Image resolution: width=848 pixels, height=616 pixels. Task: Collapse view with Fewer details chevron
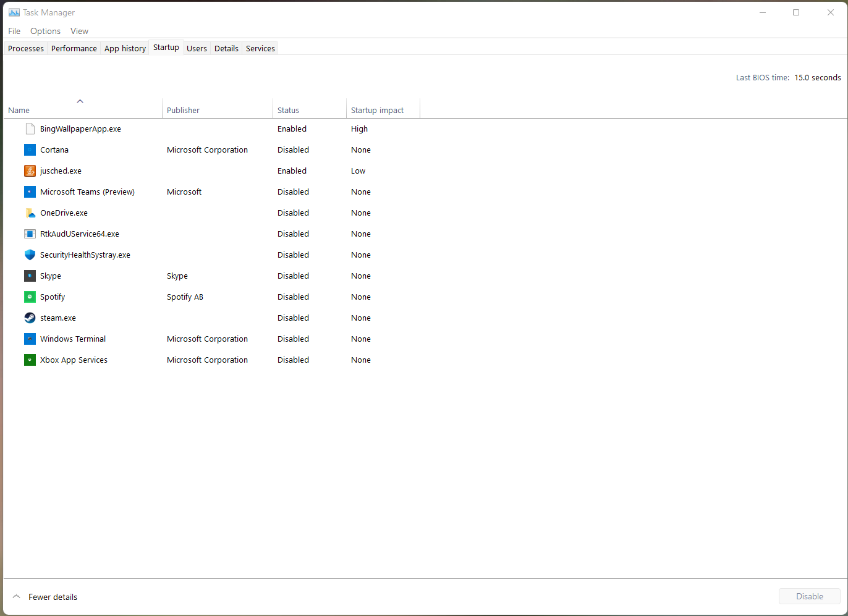17,597
